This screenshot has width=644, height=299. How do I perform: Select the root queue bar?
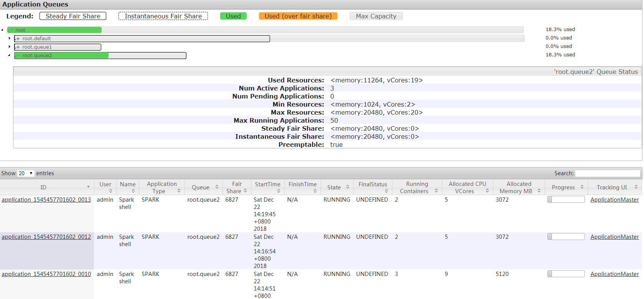point(265,30)
